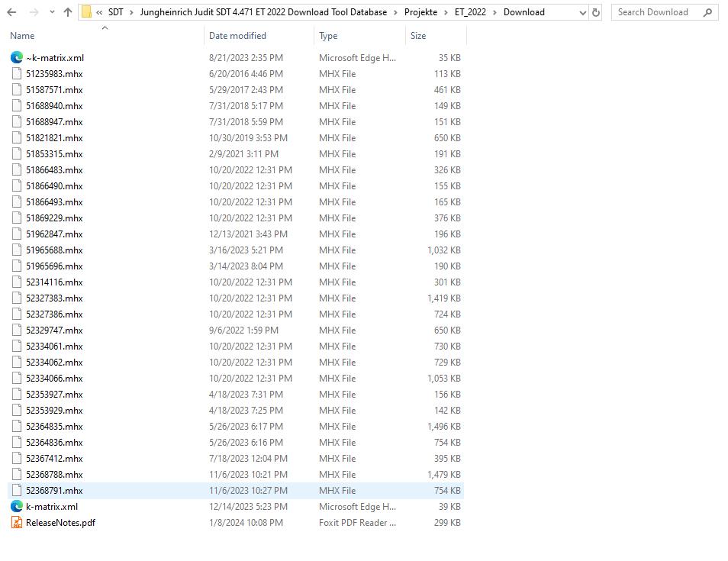Image resolution: width=728 pixels, height=561 pixels.
Task: Select file ~k-matrix.xml
Action: point(55,58)
